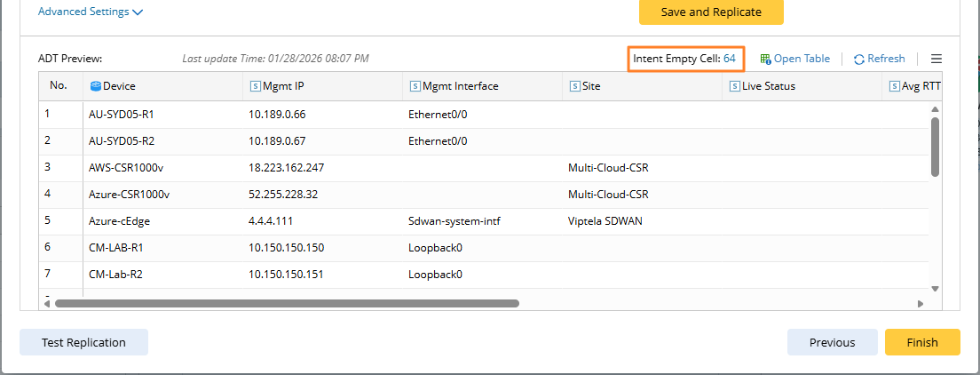Select the AU-SYD05-R1 device row
This screenshot has width=980, height=375.
pos(122,114)
